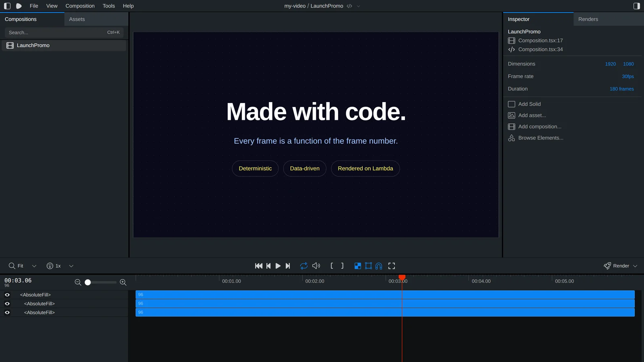Step forward one frame
644x362 pixels.
pyautogui.click(x=288, y=266)
